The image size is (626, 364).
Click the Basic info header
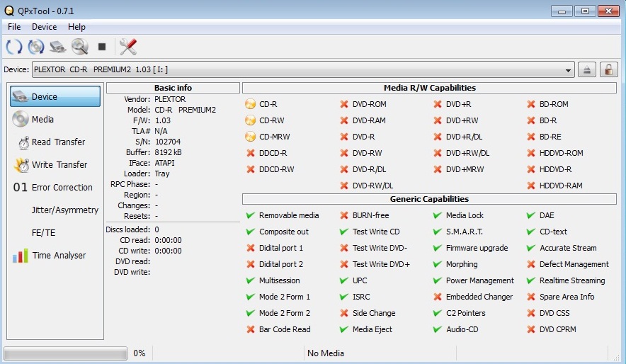point(173,88)
